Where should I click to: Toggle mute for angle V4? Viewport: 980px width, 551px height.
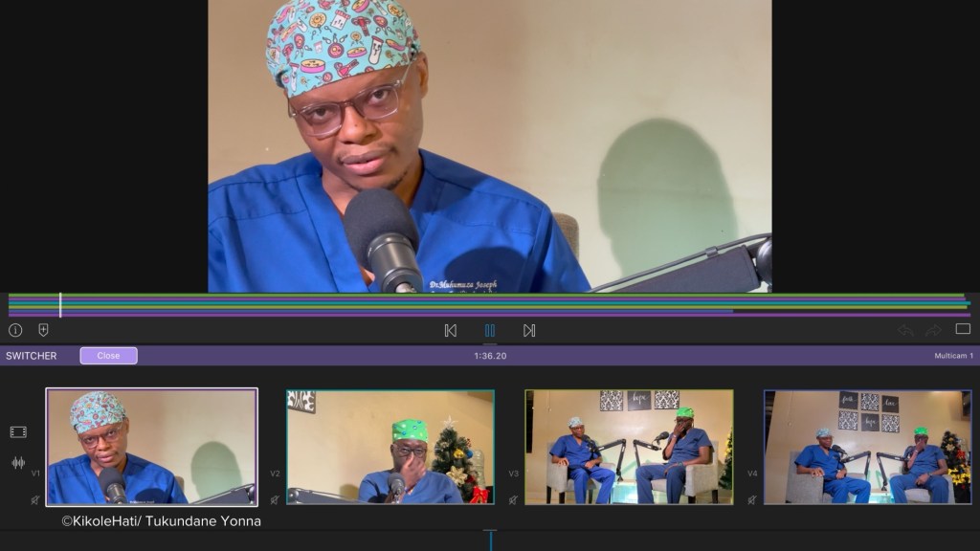(x=752, y=499)
